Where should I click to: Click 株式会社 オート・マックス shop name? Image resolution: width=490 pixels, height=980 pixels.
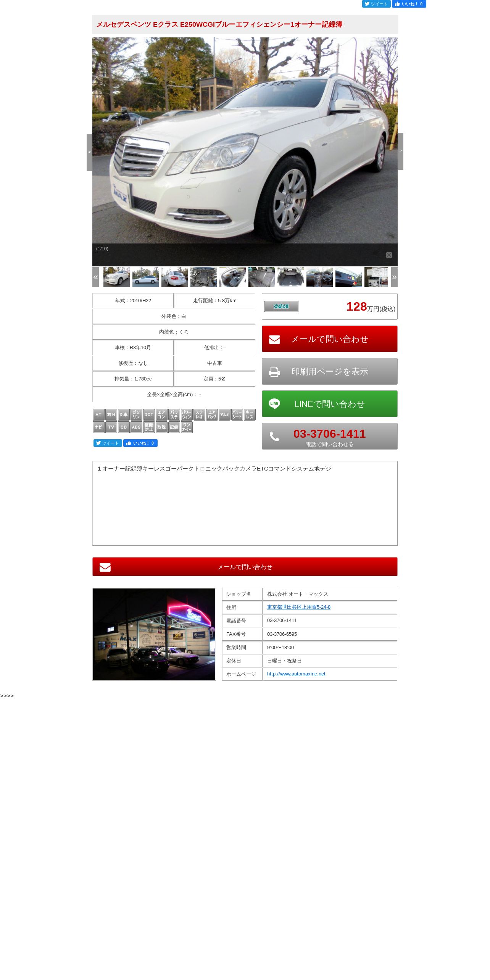point(297,594)
